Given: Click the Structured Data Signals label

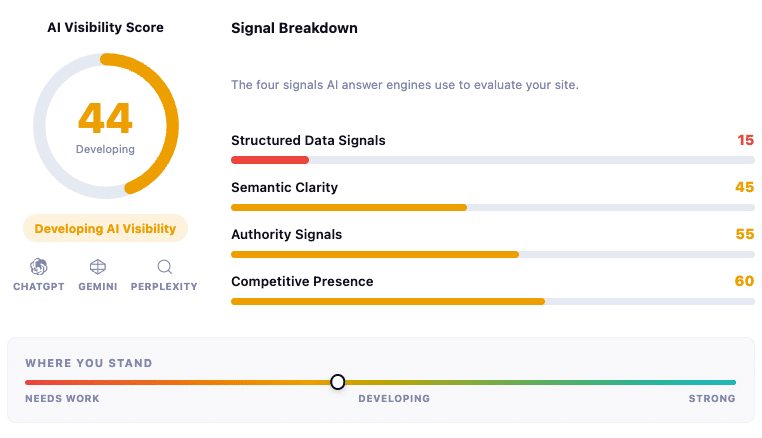Looking at the screenshot, I should (x=308, y=141).
